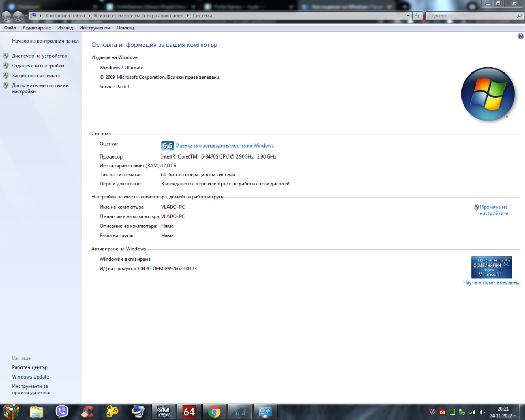This screenshot has height=420, width=525.
Task: Click Промяна на настройките link
Action: (494, 210)
